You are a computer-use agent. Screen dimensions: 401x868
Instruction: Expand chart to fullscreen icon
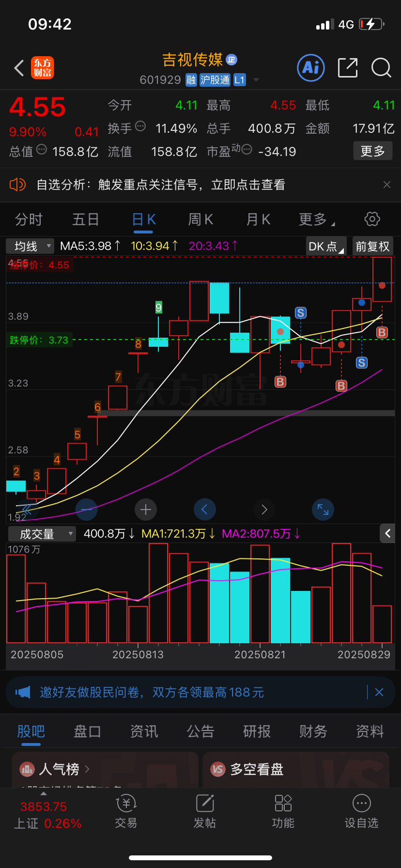(x=323, y=510)
